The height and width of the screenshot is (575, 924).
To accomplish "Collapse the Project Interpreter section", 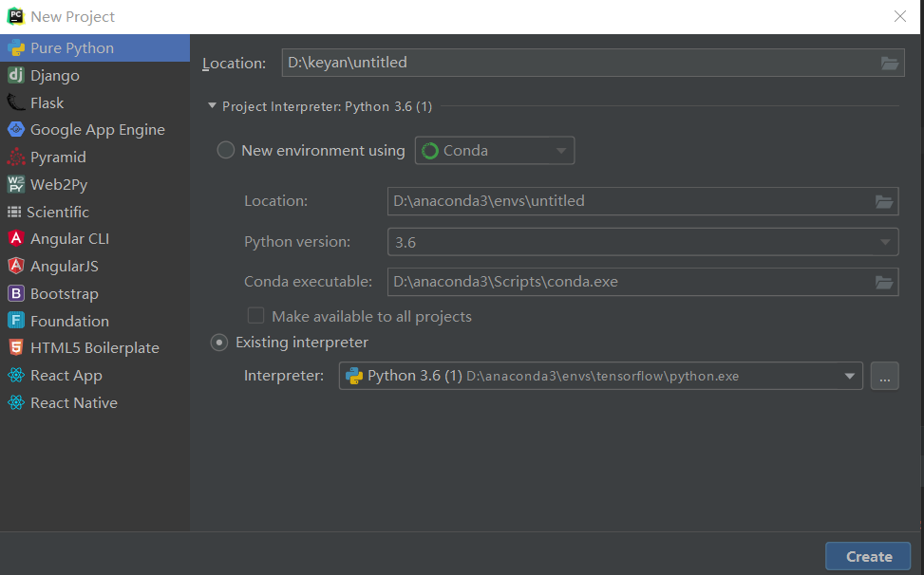I will [212, 107].
